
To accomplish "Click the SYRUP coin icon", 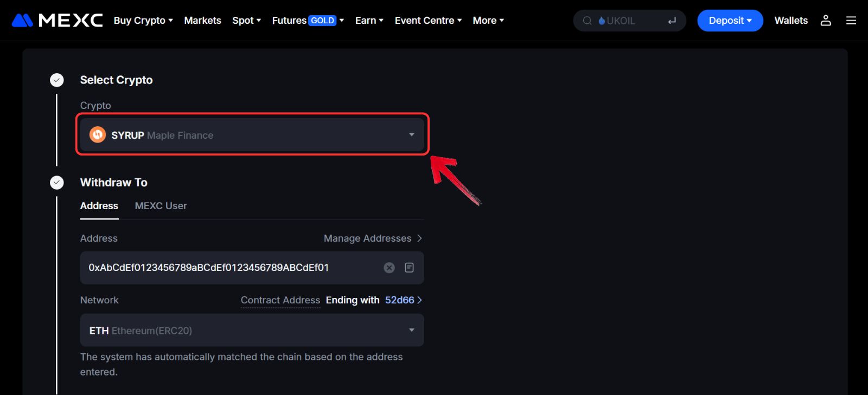I will click(98, 134).
